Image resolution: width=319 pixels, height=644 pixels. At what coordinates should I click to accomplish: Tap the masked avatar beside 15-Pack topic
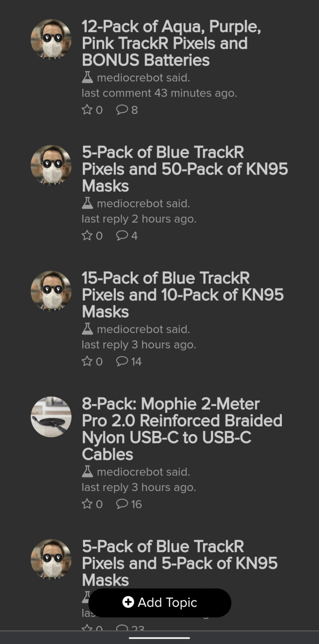pyautogui.click(x=51, y=291)
